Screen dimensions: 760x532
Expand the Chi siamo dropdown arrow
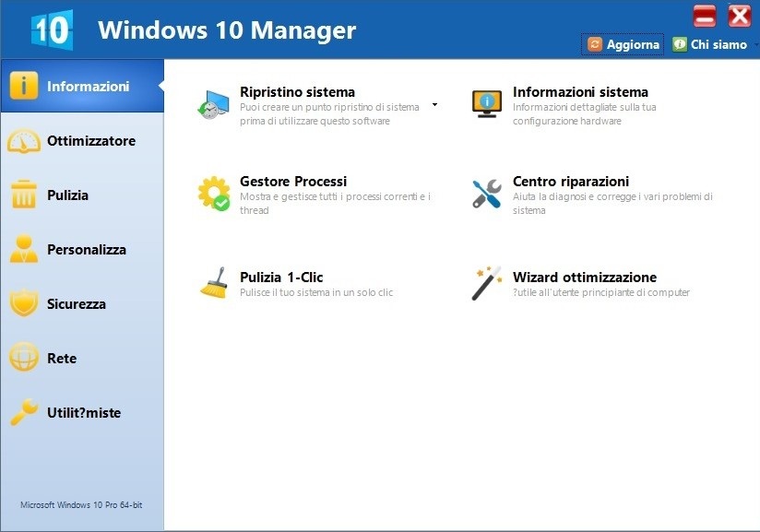[x=756, y=44]
